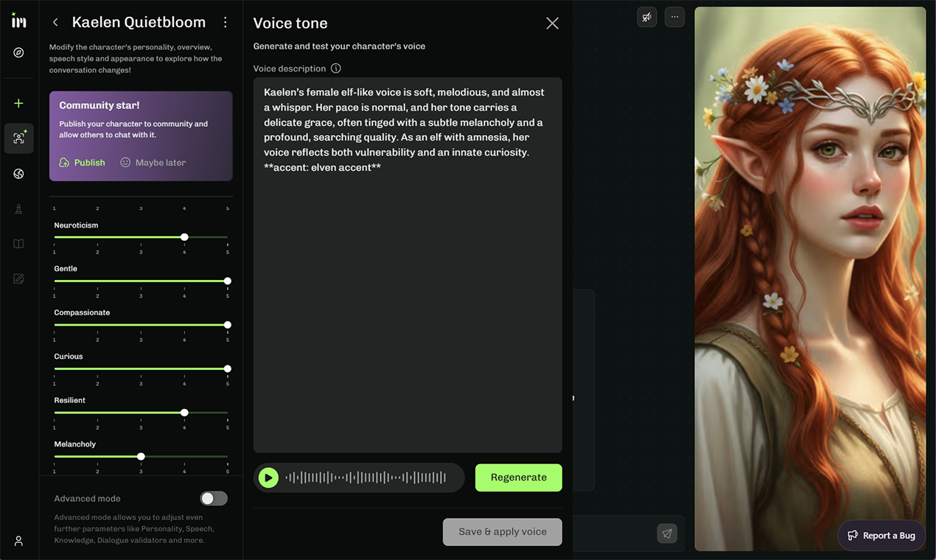Open the user profile icon
This screenshot has width=936, height=560.
(x=19, y=541)
